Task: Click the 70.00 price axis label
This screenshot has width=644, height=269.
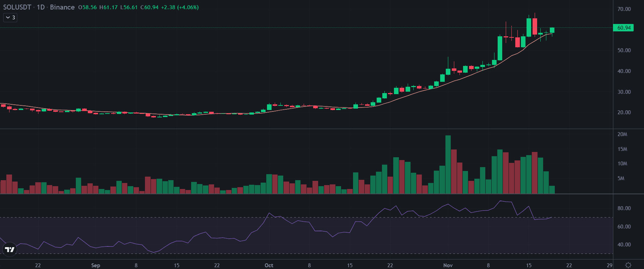Action: pos(624,9)
